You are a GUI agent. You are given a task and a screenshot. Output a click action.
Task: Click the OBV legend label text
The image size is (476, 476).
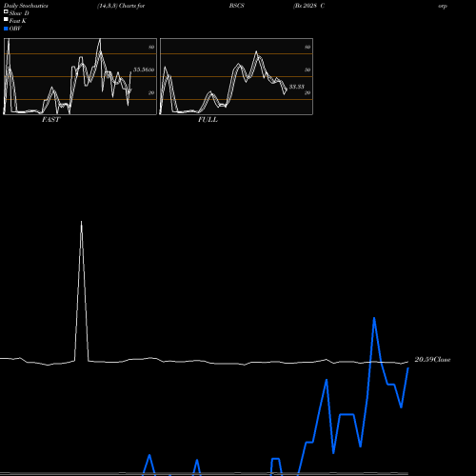(15, 29)
